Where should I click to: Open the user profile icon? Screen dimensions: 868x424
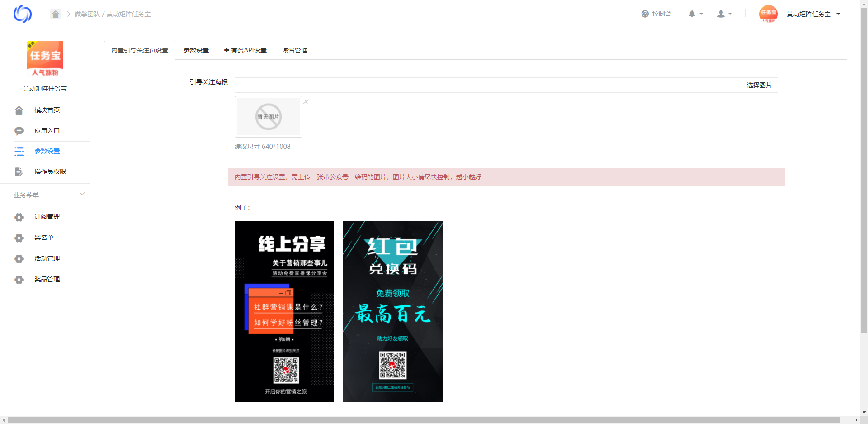pyautogui.click(x=721, y=14)
